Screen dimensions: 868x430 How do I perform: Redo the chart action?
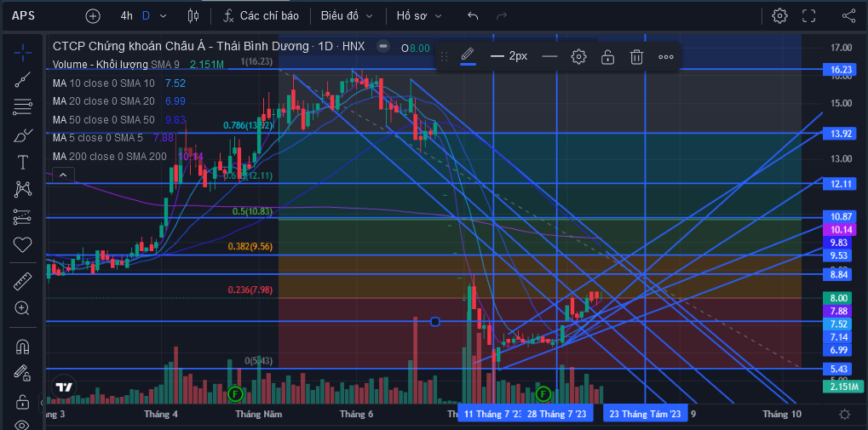point(502,16)
